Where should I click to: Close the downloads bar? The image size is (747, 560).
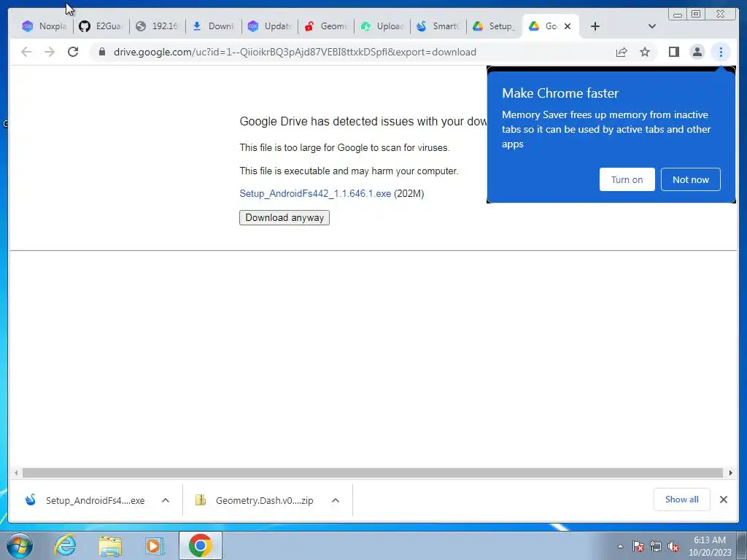click(x=723, y=499)
